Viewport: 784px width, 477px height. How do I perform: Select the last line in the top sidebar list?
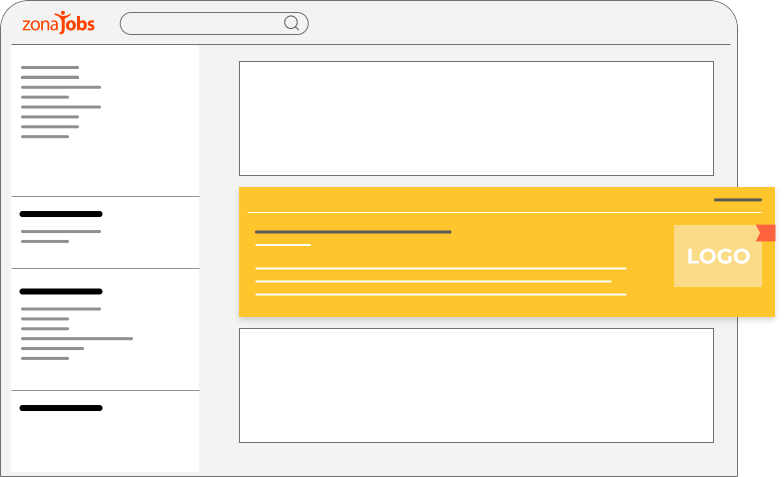[x=45, y=136]
